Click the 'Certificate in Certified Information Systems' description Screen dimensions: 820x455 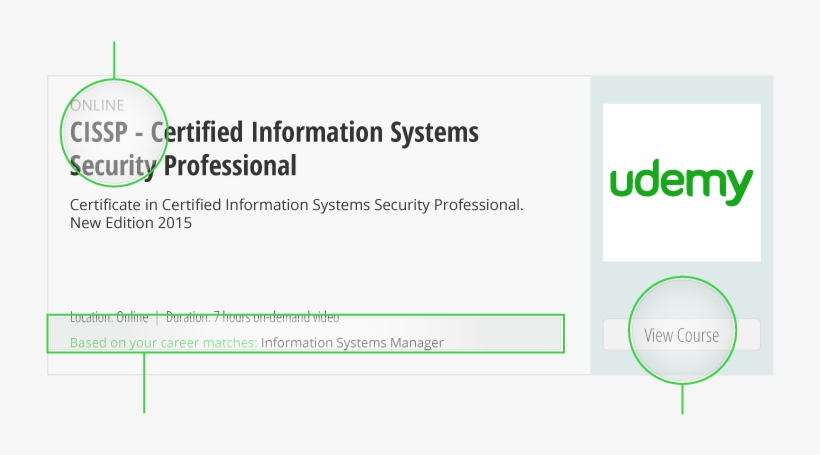297,213
